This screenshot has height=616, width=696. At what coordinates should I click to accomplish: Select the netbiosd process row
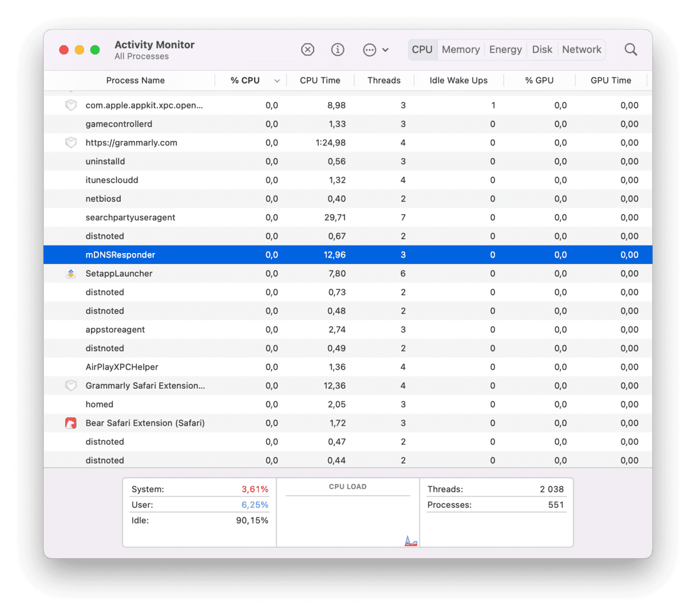point(348,199)
